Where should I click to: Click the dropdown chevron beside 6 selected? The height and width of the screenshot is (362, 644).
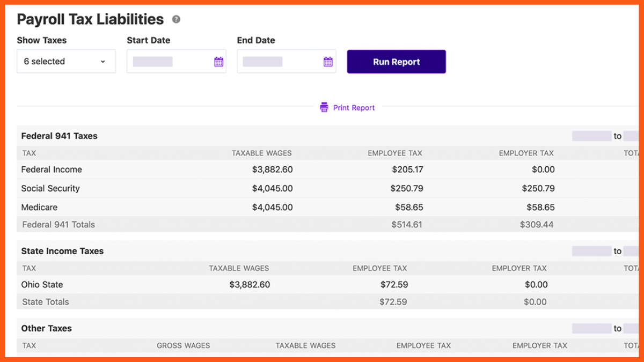[103, 62]
